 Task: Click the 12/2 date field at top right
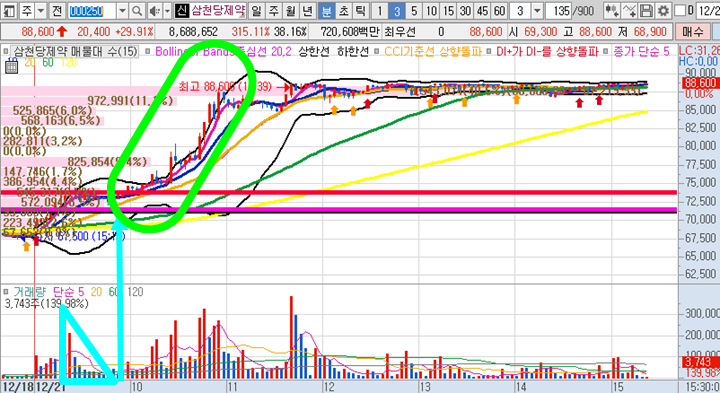pos(708,10)
